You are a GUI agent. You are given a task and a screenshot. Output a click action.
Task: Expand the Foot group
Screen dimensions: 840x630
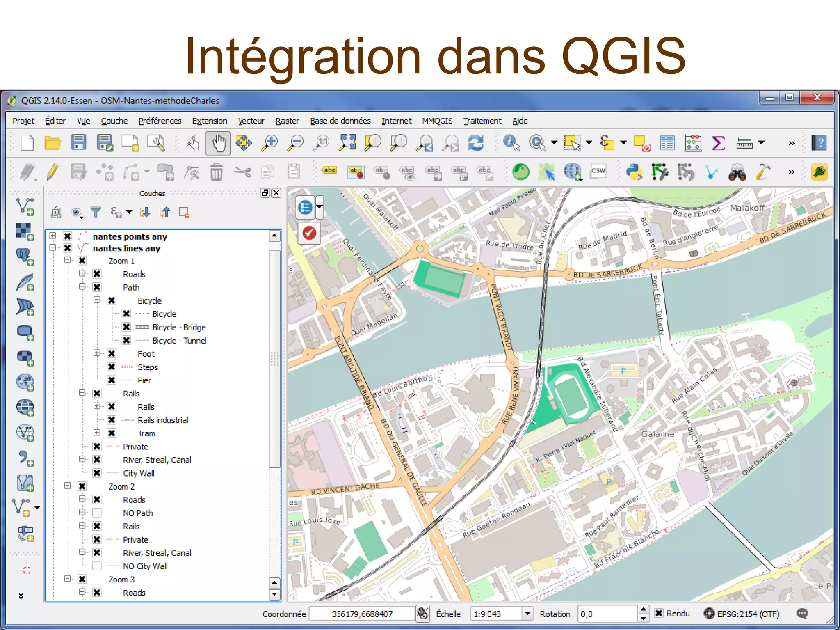pos(97,353)
